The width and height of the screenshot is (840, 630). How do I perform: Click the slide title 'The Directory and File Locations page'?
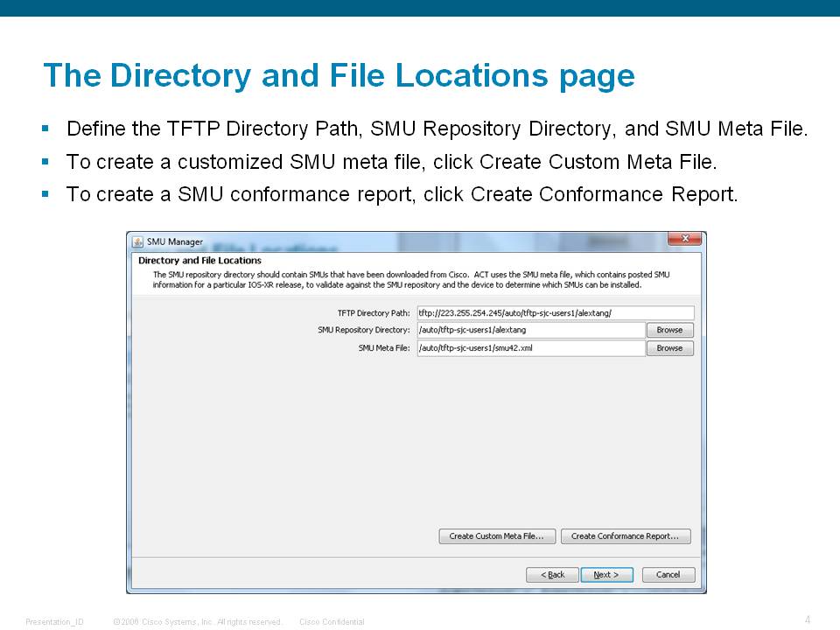point(339,75)
